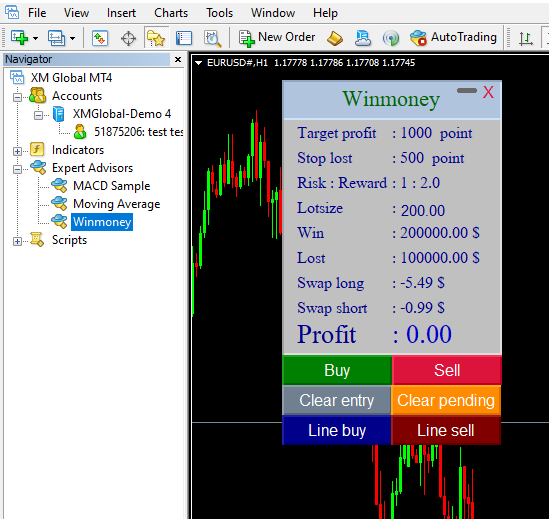The image size is (549, 519).
Task: Click the Profiles toolbar icon
Action: pos(56,37)
